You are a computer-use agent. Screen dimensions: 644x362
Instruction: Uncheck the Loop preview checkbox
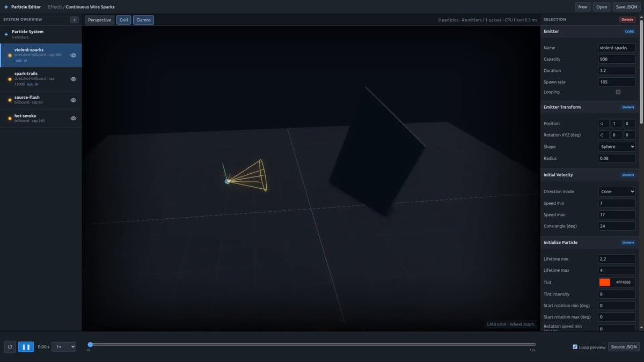click(x=575, y=347)
